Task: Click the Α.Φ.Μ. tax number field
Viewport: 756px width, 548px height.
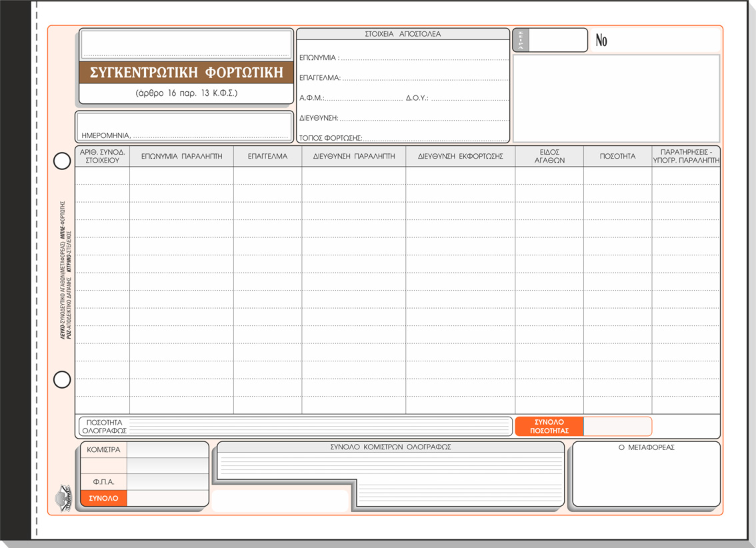Action: click(363, 97)
